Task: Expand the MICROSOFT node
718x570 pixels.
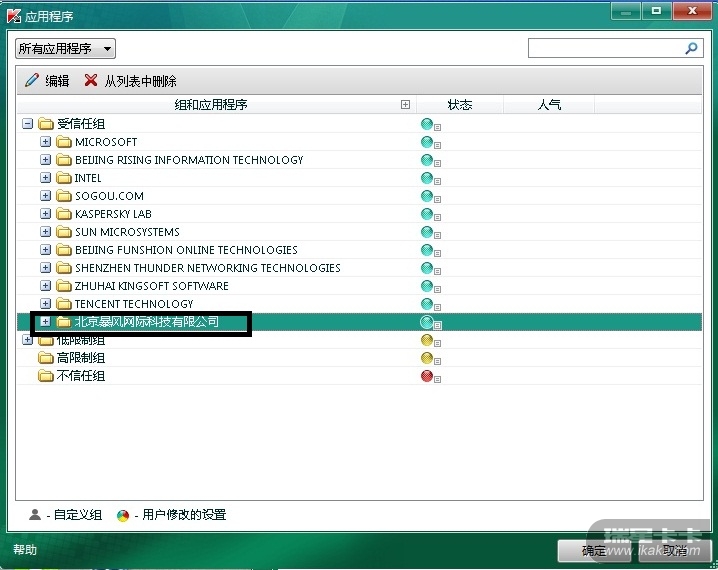Action: pos(45,141)
